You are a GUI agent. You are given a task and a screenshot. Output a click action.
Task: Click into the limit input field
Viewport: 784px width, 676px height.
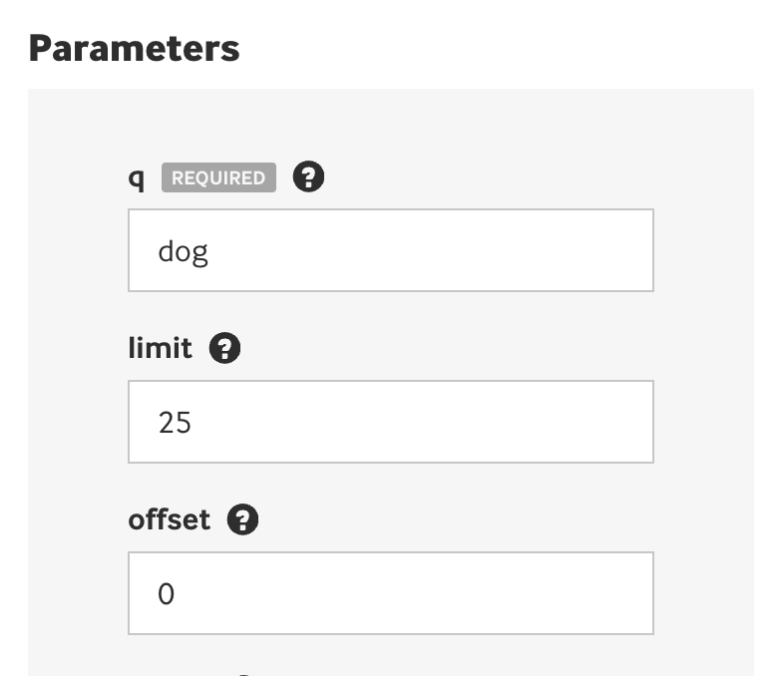tap(390, 422)
